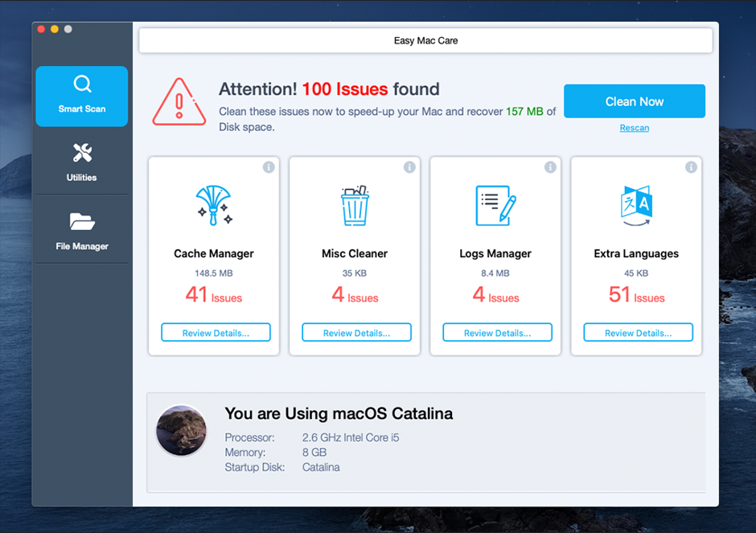756x533 pixels.
Task: Click the Misc Cleaner trash bin icon
Action: point(355,205)
